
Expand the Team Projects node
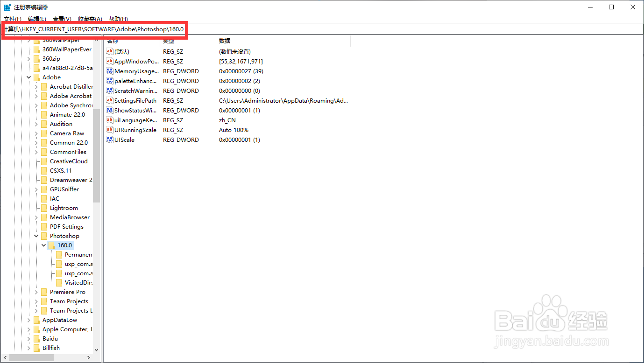point(36,301)
